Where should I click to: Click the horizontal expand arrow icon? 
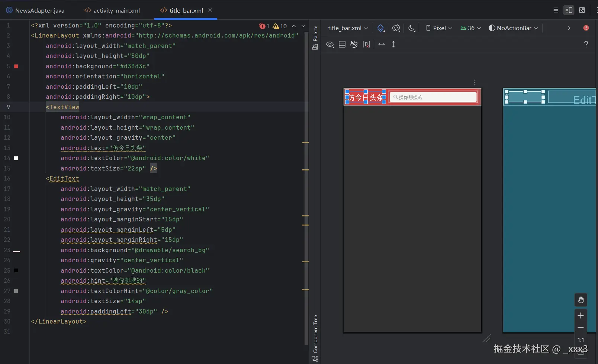(x=382, y=45)
